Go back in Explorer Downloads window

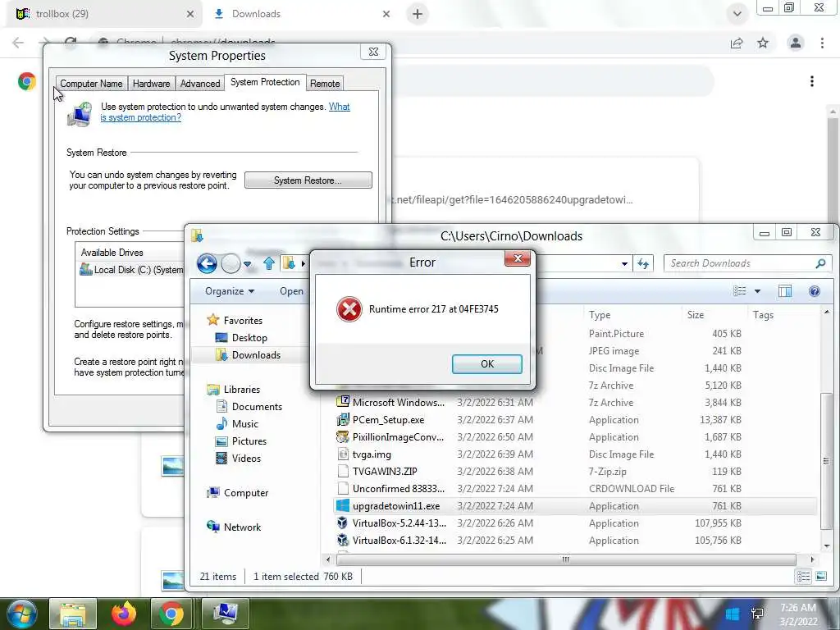tap(207, 263)
